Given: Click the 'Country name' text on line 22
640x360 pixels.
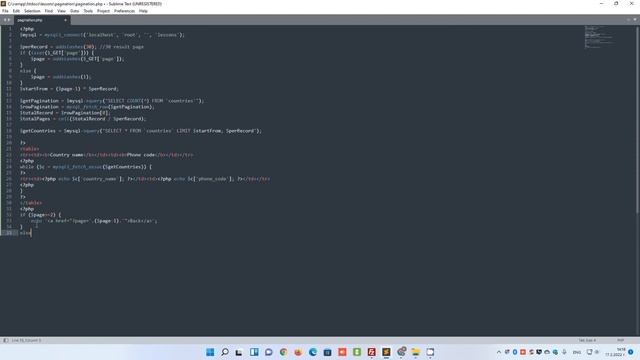Looking at the screenshot, I should [67, 155].
